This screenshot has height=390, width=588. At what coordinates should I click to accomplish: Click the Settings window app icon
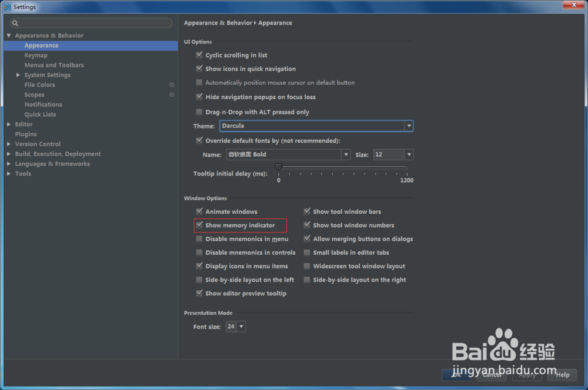(7, 6)
